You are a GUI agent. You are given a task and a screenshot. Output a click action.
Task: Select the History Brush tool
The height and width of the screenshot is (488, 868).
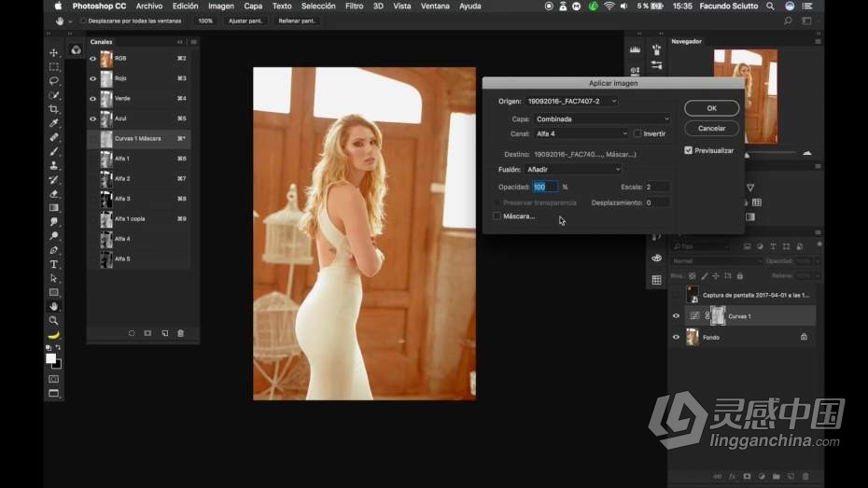click(54, 179)
